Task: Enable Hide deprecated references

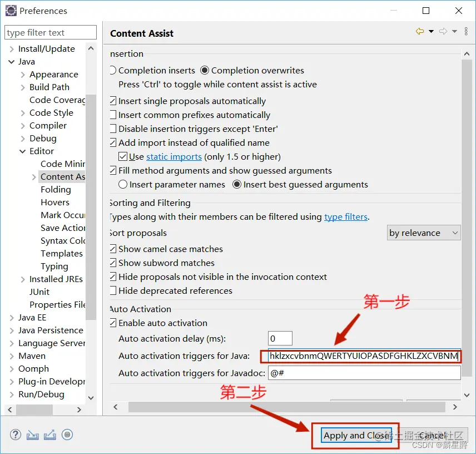Action: tap(113, 290)
